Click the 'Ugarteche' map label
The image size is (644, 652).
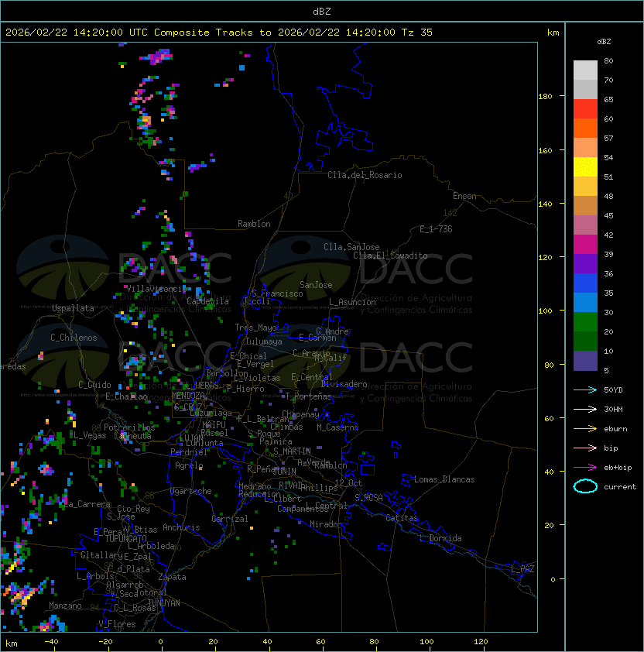point(191,491)
